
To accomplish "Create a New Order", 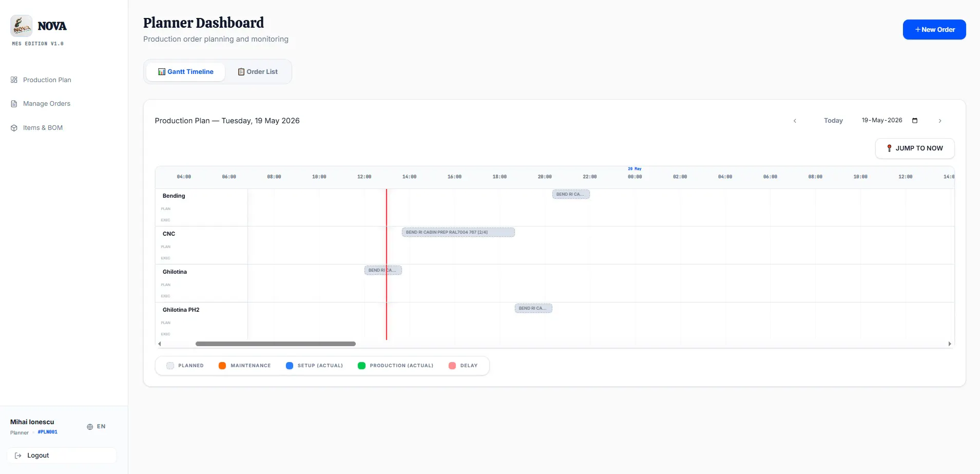I will 934,30.
